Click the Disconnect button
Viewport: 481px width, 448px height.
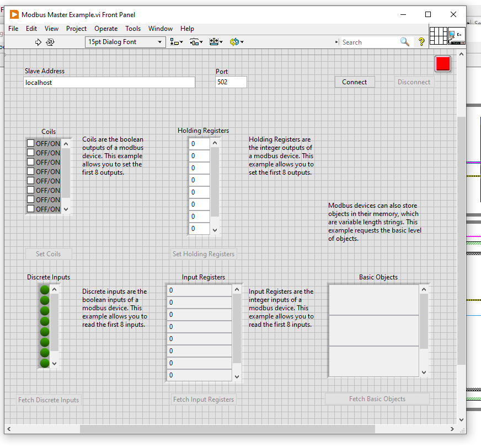pos(414,82)
